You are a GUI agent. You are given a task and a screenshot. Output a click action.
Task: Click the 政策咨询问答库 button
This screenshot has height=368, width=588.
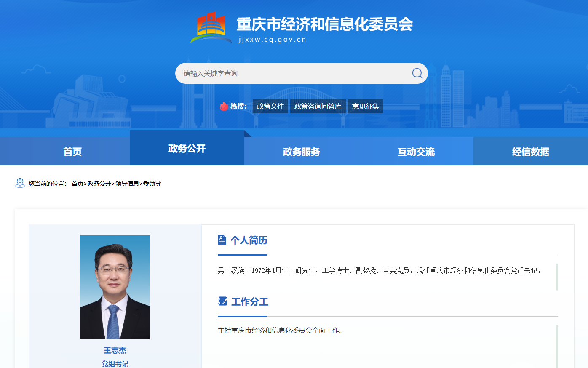(x=318, y=106)
